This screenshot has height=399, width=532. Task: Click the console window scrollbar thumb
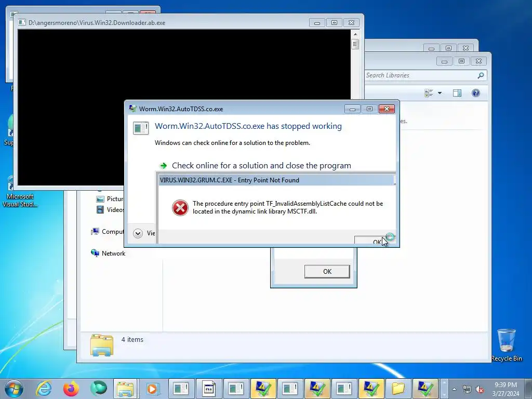click(x=355, y=44)
